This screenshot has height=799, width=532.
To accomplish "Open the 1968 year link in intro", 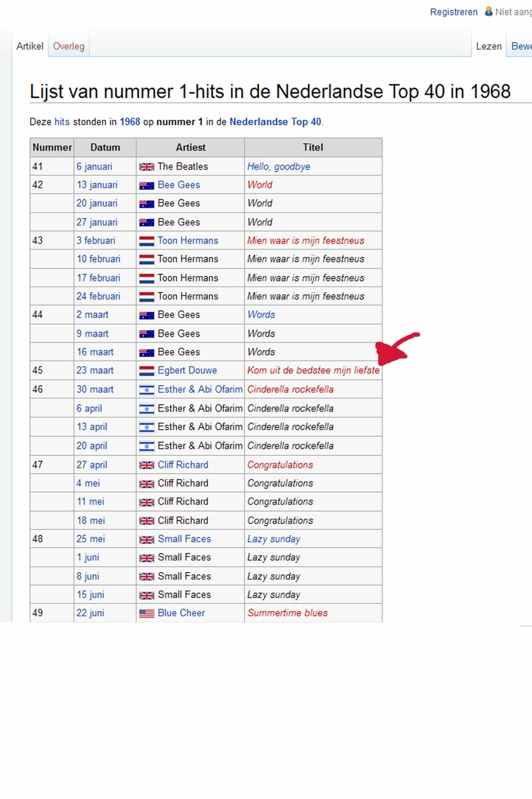I will (130, 122).
